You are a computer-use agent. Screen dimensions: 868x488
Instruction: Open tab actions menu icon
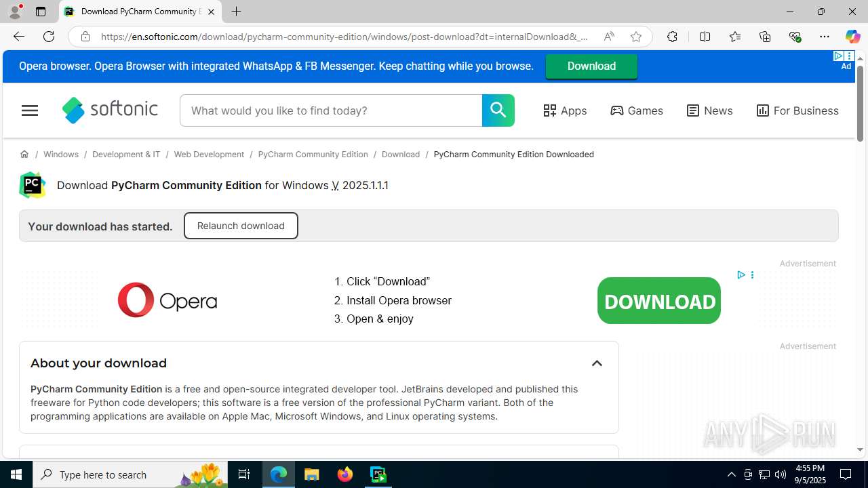click(41, 12)
